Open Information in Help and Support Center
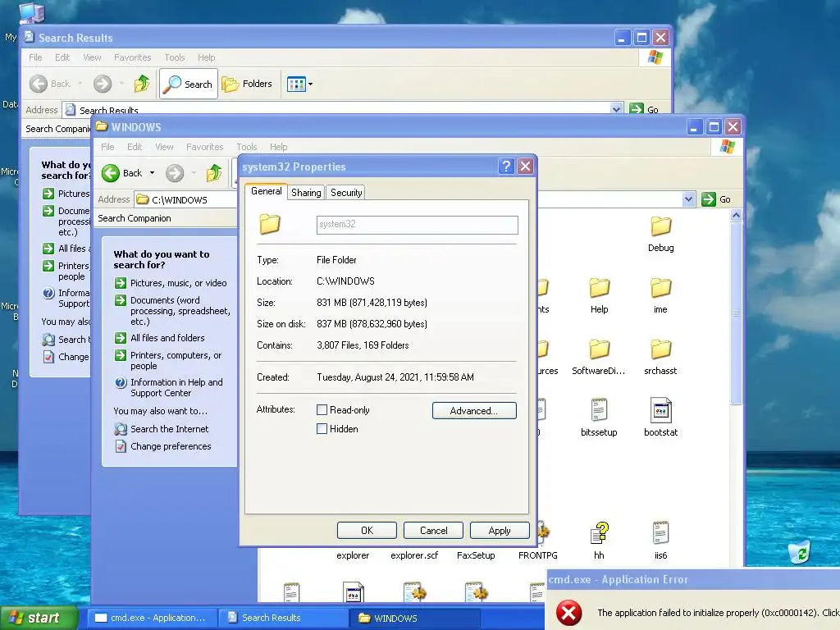The width and height of the screenshot is (840, 630). 176,387
